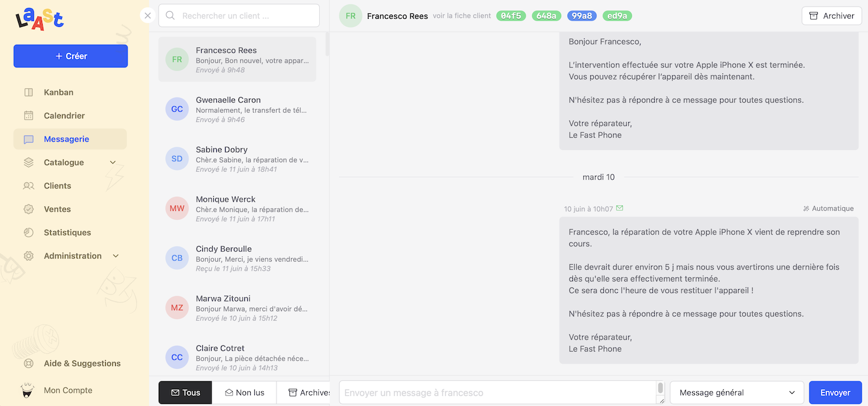Click the SD avatar circle
Screen dimensions: 868x406
[x=177, y=159]
